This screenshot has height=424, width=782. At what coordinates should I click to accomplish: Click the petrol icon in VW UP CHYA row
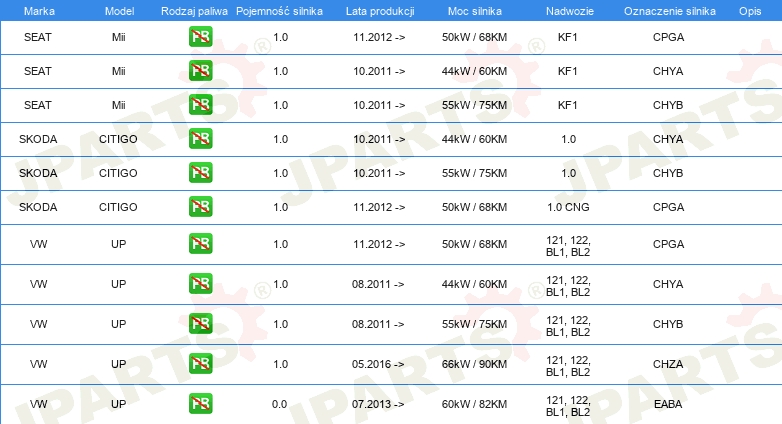pyautogui.click(x=200, y=284)
